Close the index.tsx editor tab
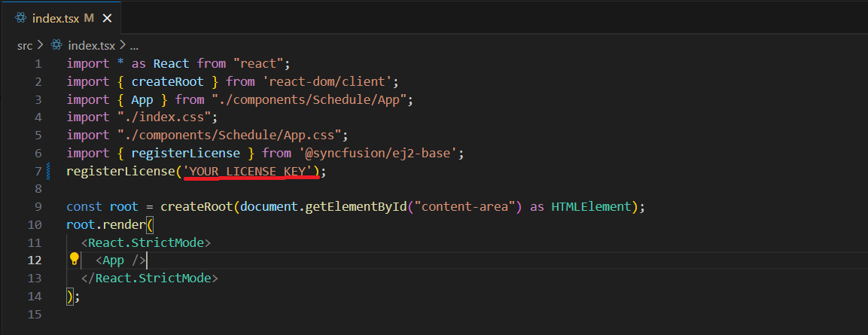Screen dimensions: 868x335 tap(108, 18)
